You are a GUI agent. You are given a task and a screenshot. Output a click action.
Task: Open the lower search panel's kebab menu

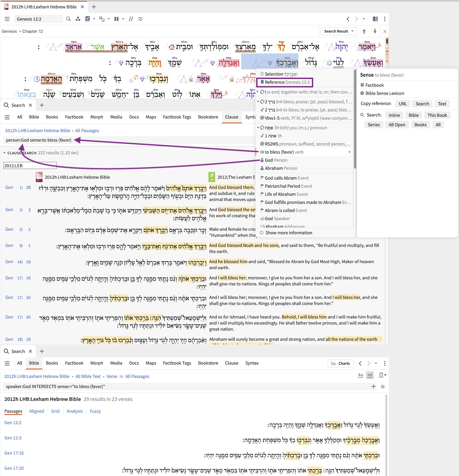click(385, 363)
